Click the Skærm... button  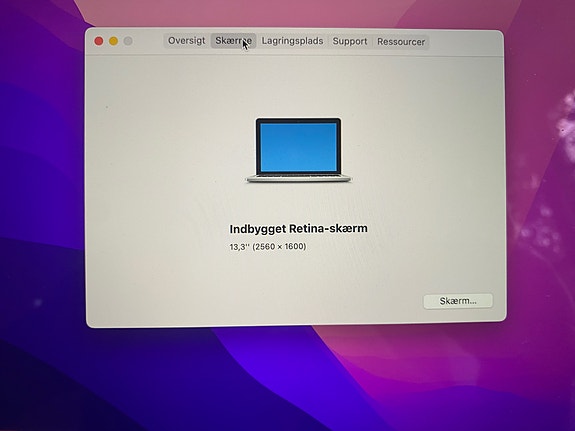pyautogui.click(x=458, y=301)
